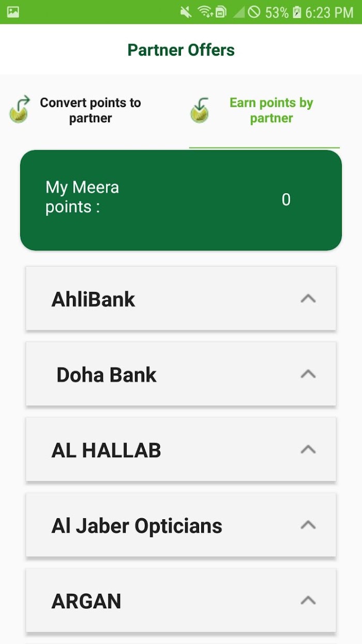Expand the AhliBank chevron

pos(308,299)
